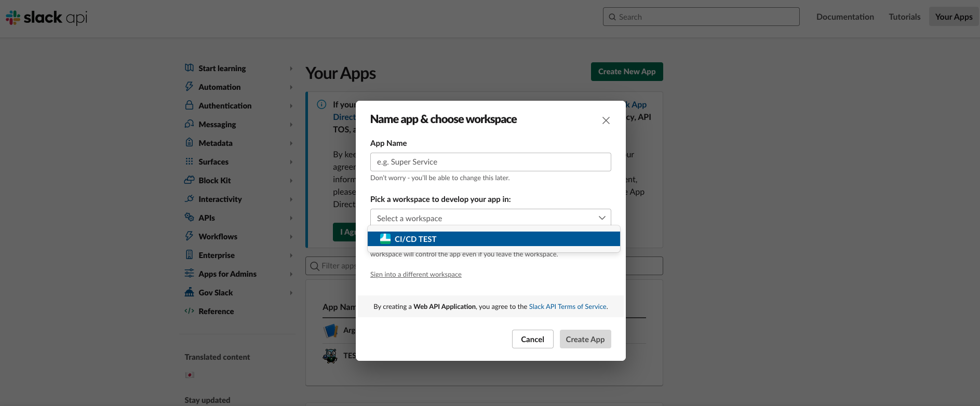Expand the Metadata section arrow
This screenshot has width=980, height=406.
291,143
